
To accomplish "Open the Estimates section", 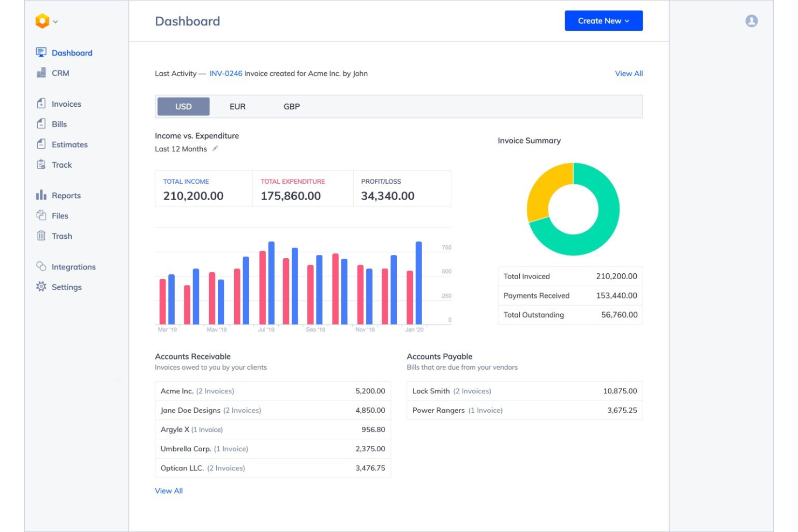I will pos(69,144).
